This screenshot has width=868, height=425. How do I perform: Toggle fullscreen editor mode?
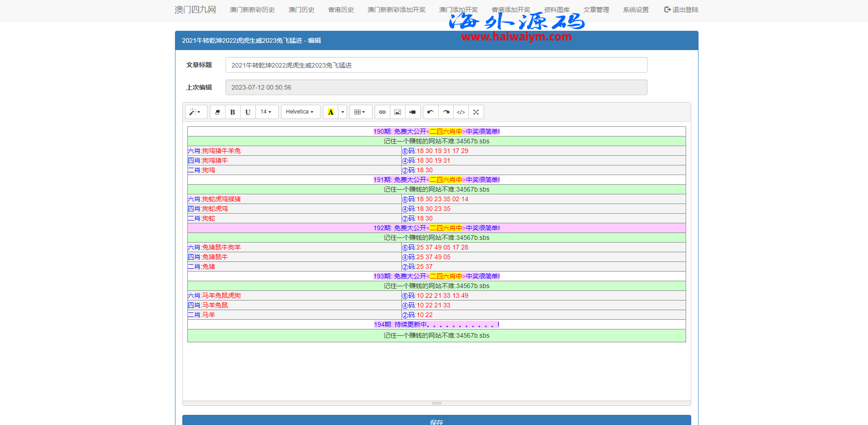click(x=476, y=112)
